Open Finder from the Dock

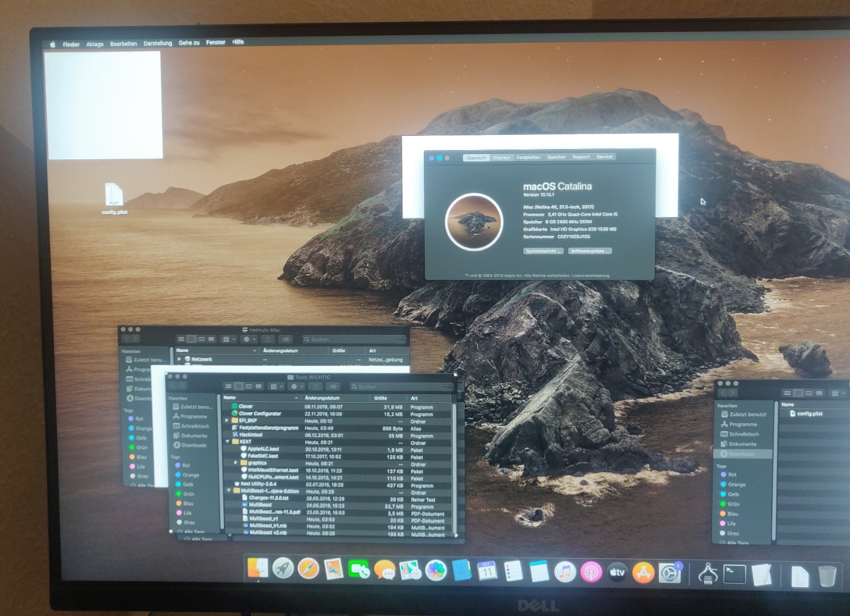pyautogui.click(x=258, y=567)
